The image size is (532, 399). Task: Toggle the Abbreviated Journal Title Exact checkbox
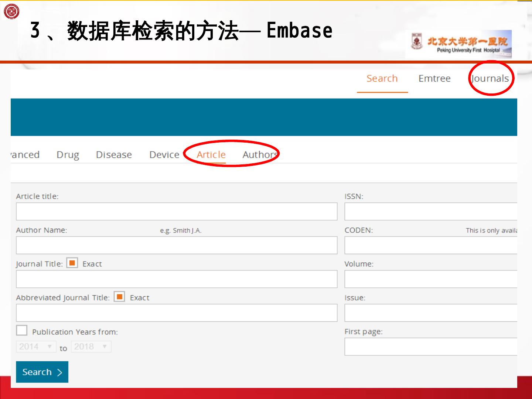pos(119,297)
